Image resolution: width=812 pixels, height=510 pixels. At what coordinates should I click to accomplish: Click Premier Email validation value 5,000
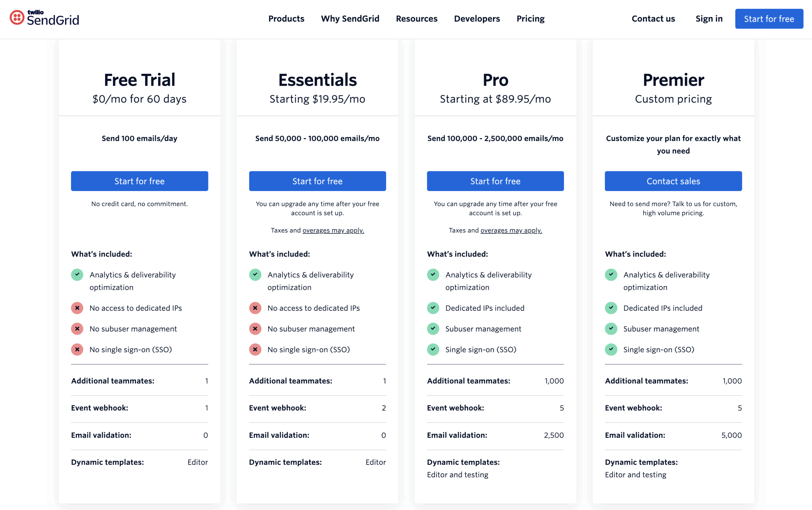tap(731, 435)
